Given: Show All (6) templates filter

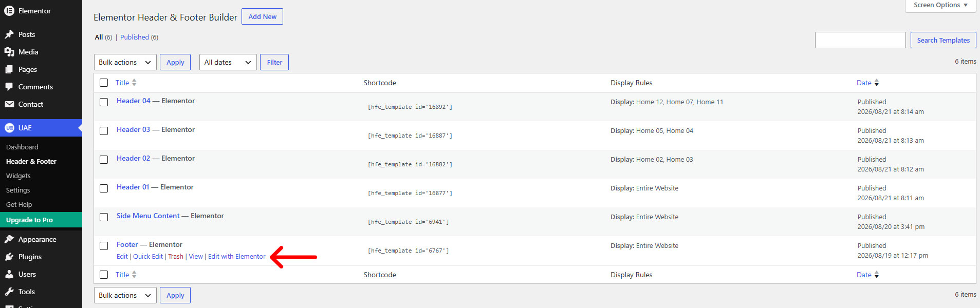Looking at the screenshot, I should click(x=103, y=37).
